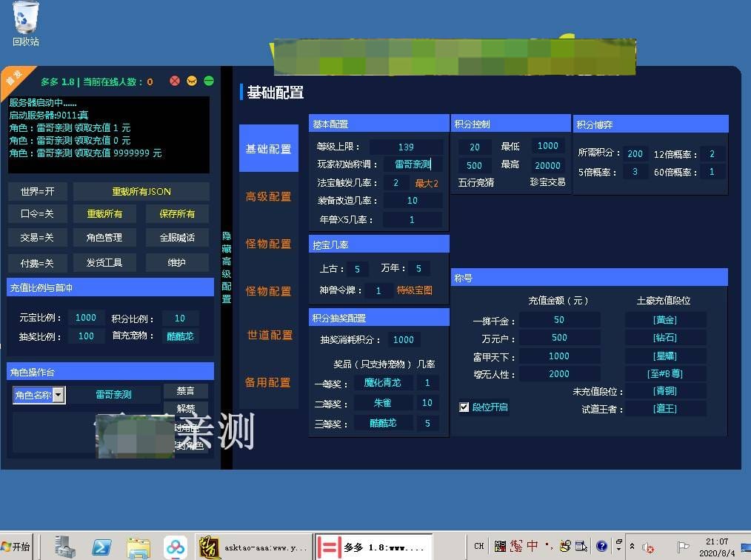Image resolution: width=751 pixels, height=560 pixels.
Task: Click the yellow envelope icon in the title bar
Action: [x=191, y=81]
